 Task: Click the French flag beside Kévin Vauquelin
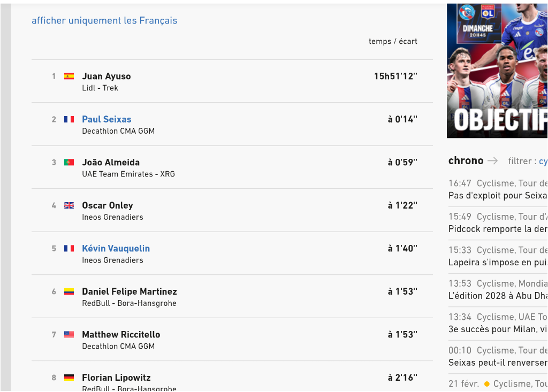click(69, 249)
